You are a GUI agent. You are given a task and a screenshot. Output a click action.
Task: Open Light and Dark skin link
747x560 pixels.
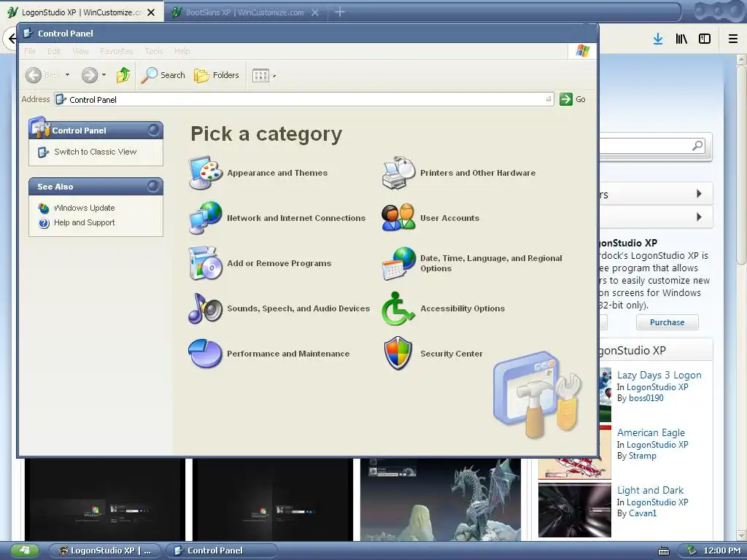(x=650, y=490)
